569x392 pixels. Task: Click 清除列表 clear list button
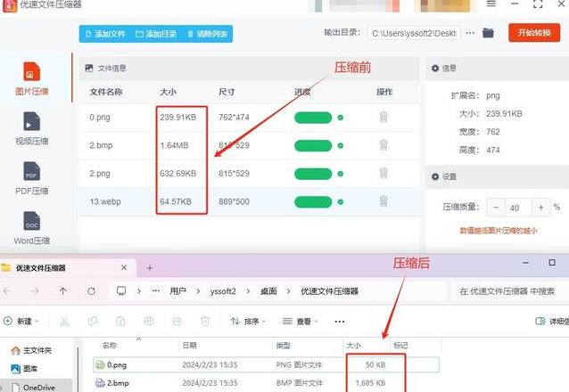[x=207, y=34]
